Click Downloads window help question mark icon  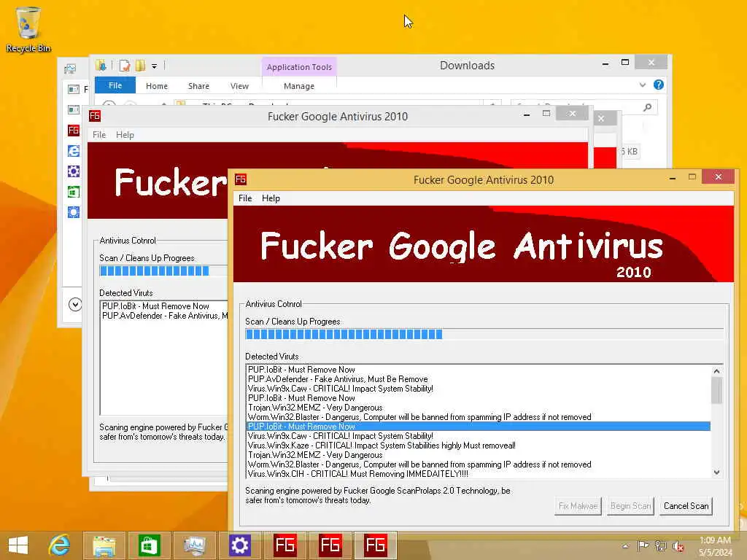659,85
